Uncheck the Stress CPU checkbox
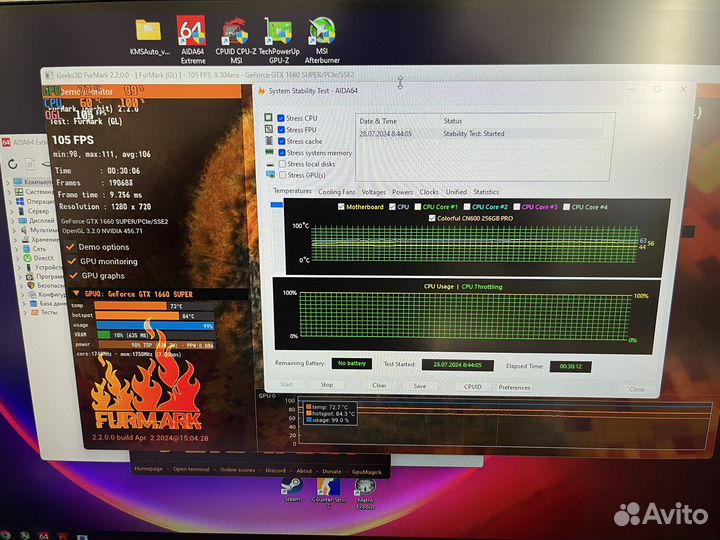720x540 pixels. click(281, 118)
